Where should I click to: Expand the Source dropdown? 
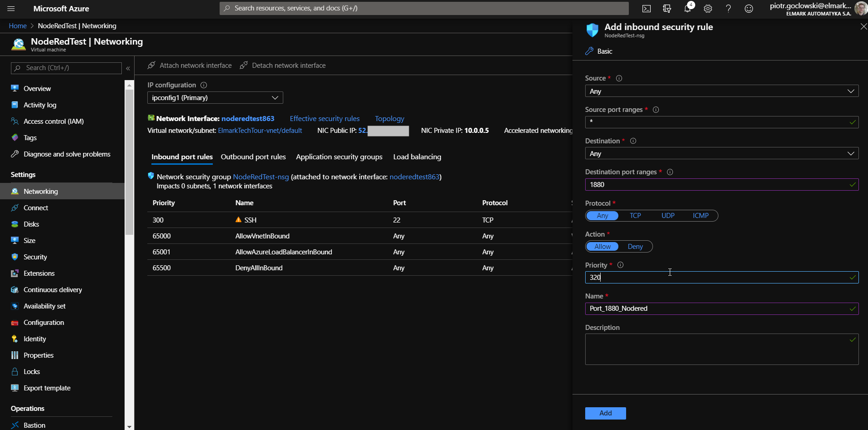point(722,91)
